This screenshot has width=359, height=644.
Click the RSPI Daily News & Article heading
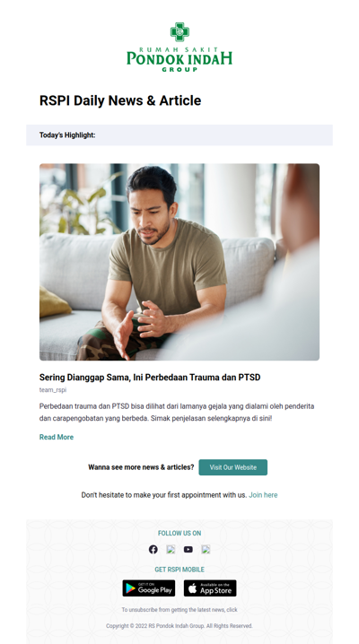(x=120, y=100)
